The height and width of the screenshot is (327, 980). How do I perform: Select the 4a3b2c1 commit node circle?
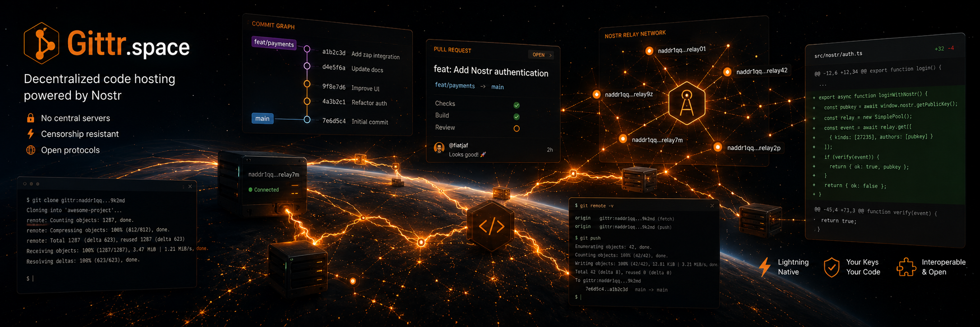[x=307, y=101]
